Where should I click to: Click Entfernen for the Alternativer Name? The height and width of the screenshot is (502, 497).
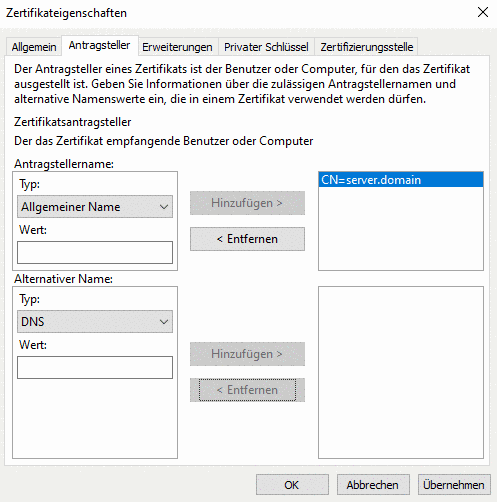(247, 390)
